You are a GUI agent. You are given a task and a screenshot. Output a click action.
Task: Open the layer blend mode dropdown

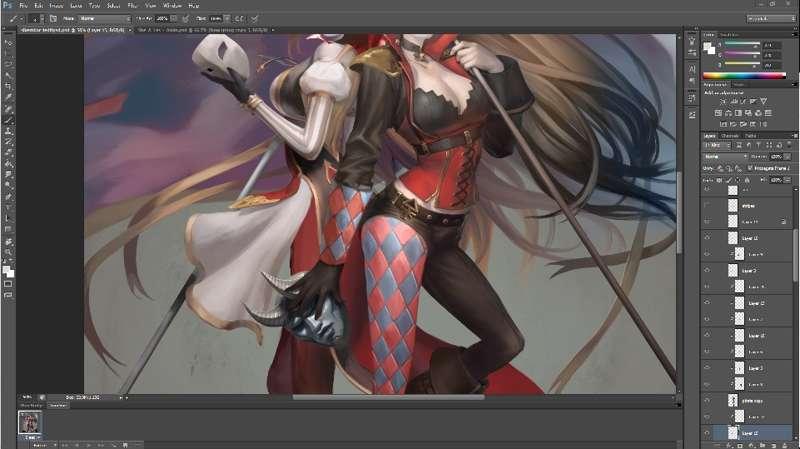click(x=726, y=156)
